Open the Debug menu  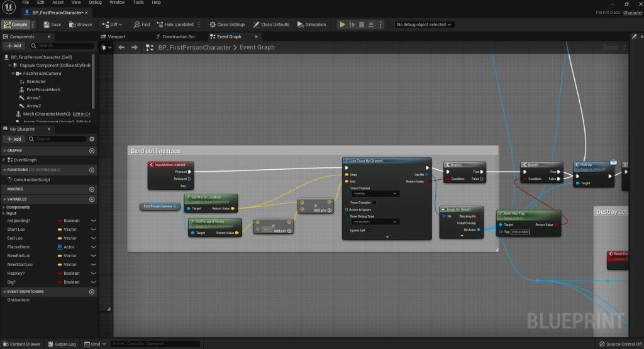(x=95, y=3)
